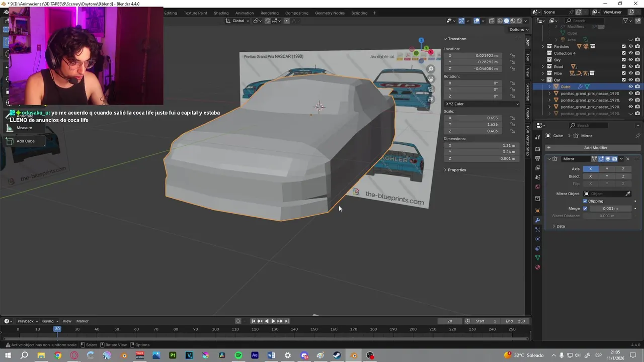
Task: Toggle Mirror modifier render camera display
Action: 614,159
